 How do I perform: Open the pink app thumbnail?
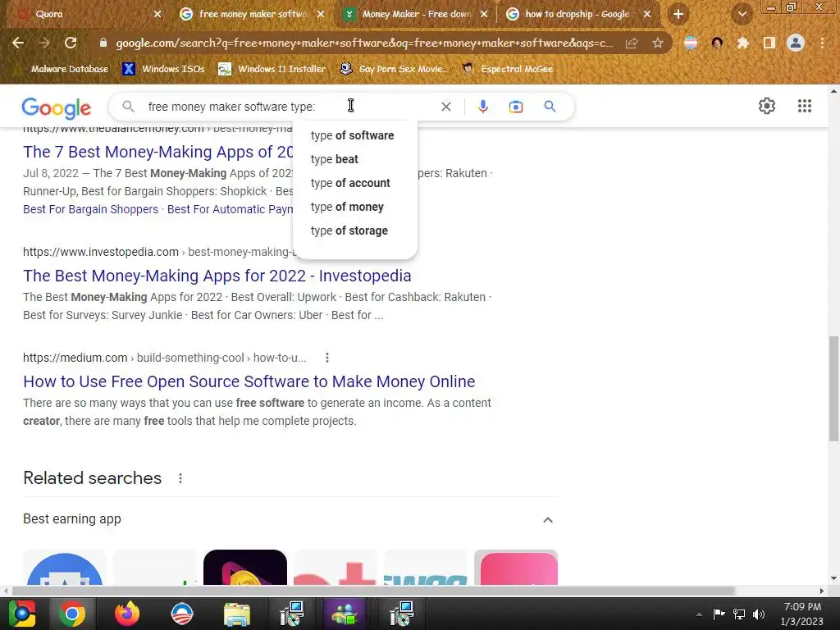[517, 568]
